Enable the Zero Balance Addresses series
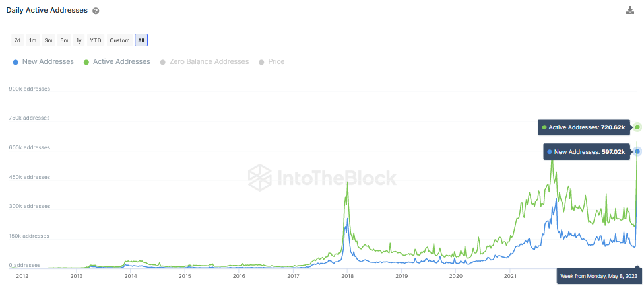 (x=210, y=61)
